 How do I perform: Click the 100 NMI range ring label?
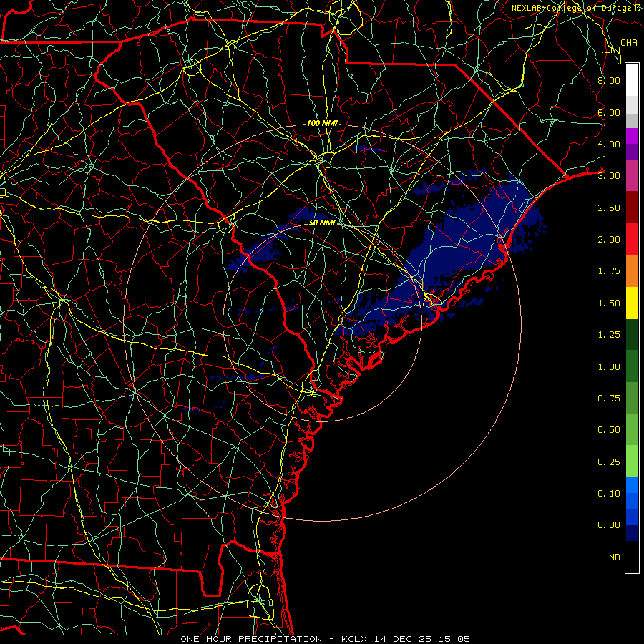322,123
